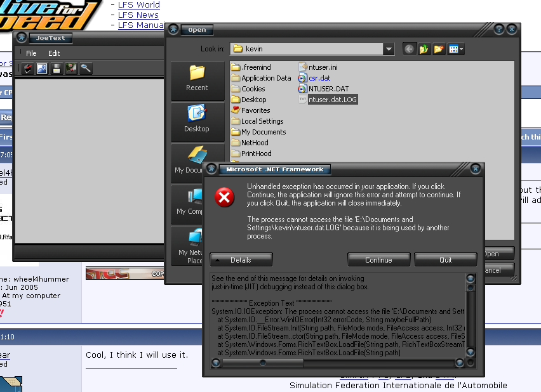
Task: Click the Cancel button in the Open dialog
Action: point(499,270)
